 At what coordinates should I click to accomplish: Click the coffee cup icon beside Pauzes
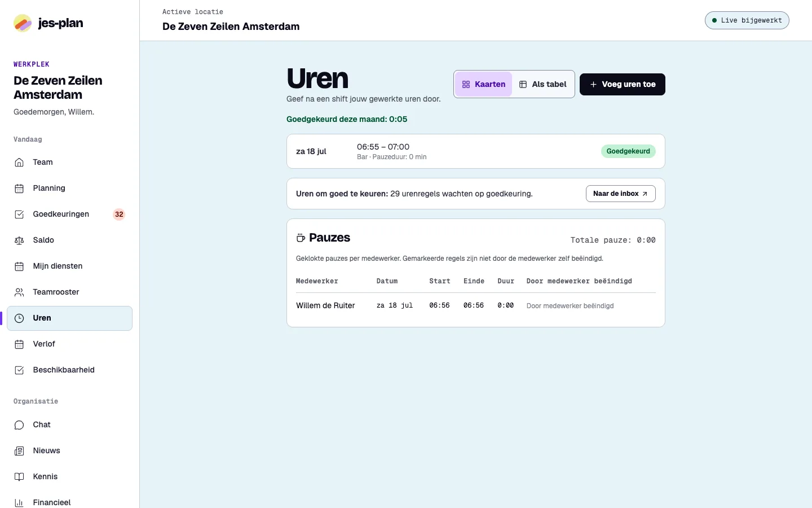click(301, 238)
